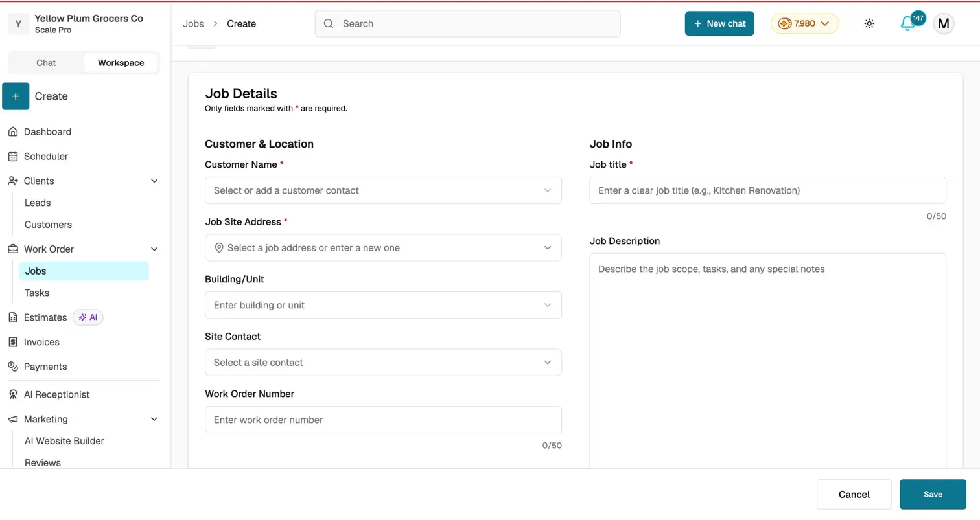Focus the Job Description text area
The height and width of the screenshot is (520, 980).
click(767, 361)
